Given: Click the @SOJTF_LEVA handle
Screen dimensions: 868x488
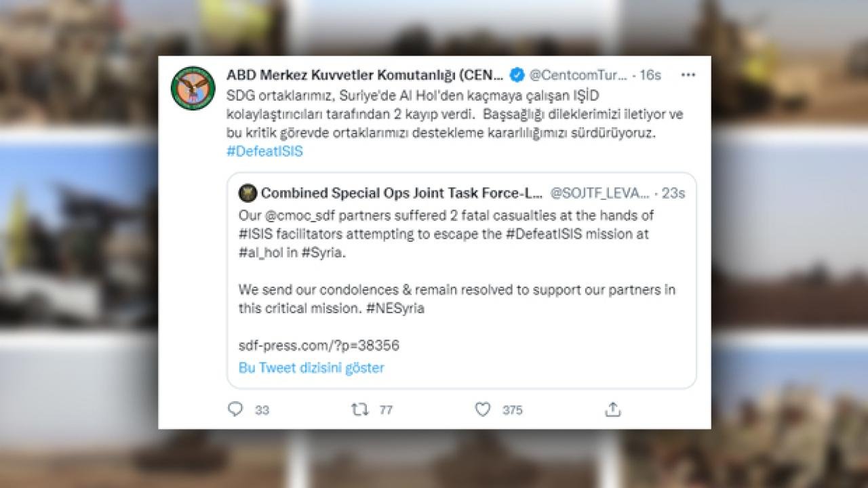Looking at the screenshot, I should point(601,193).
